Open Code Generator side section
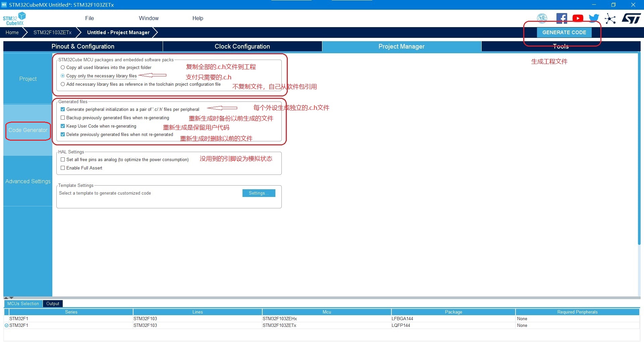The image size is (644, 345). coord(28,130)
